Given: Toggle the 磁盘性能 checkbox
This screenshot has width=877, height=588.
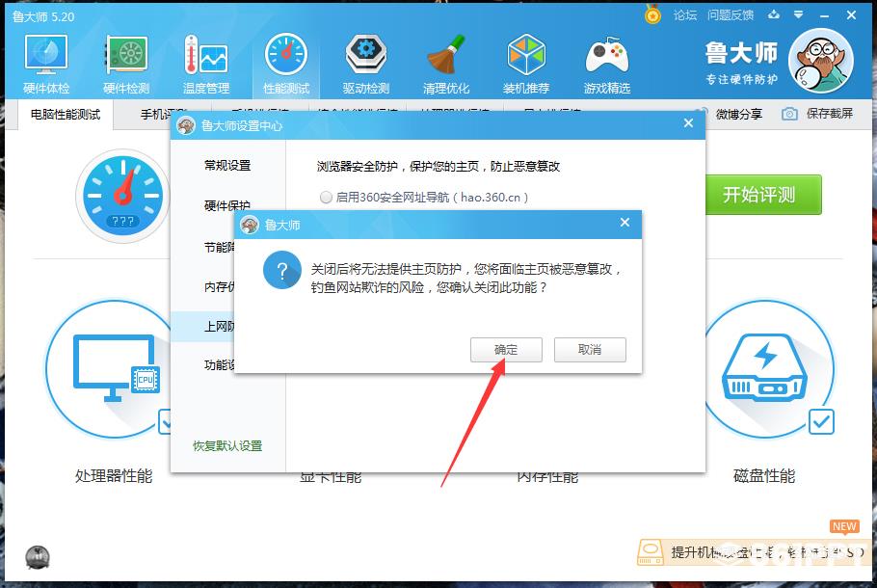Looking at the screenshot, I should click(x=821, y=422).
